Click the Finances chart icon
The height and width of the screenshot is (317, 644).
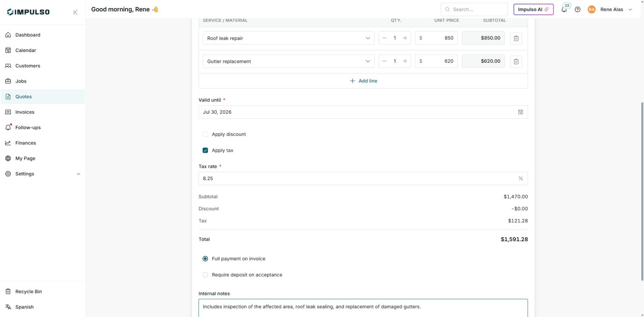point(8,143)
